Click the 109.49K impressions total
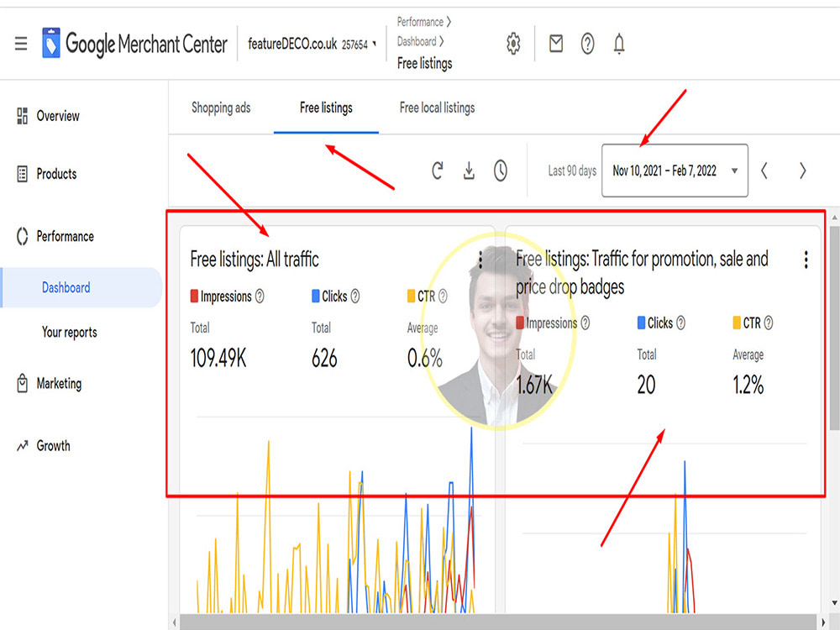 click(x=218, y=359)
